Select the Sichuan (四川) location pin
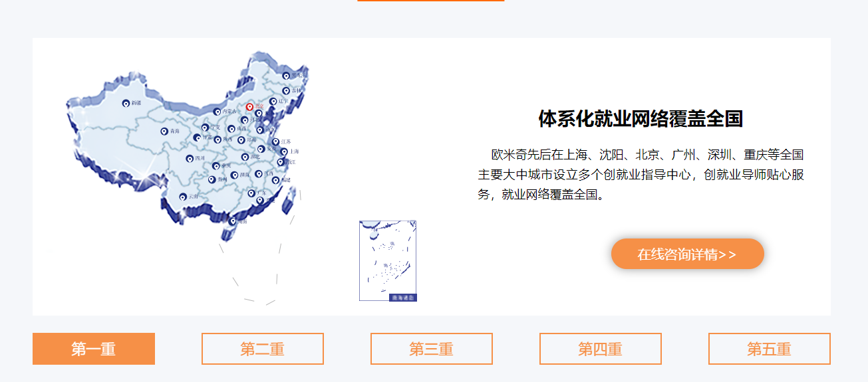 pyautogui.click(x=190, y=159)
